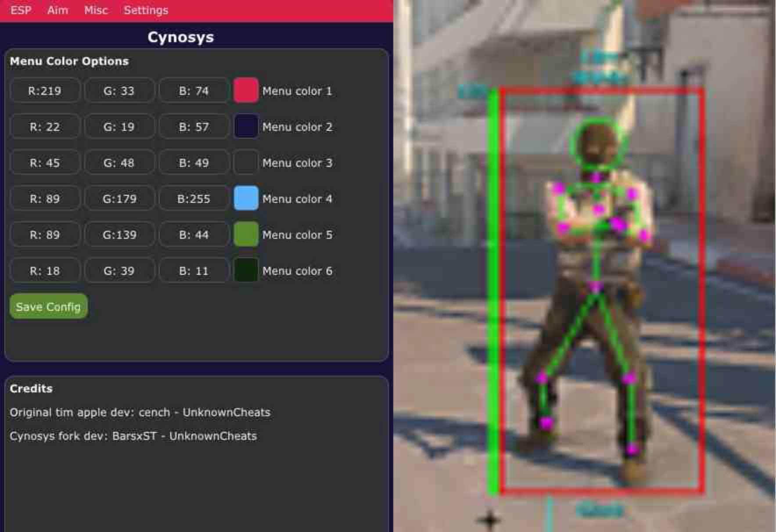
Task: Edit G:139 field of Menu color 5
Action: click(x=119, y=235)
